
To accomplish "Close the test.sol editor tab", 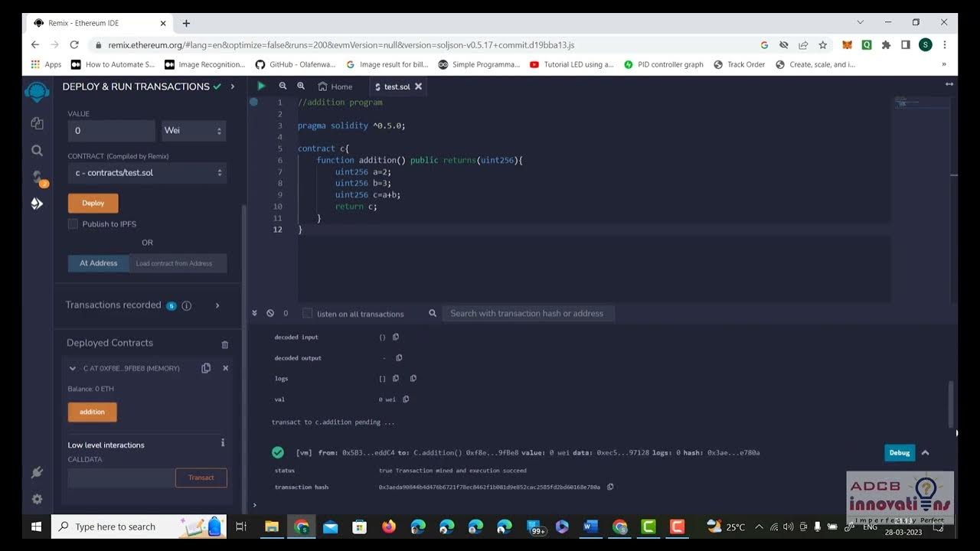I will 419,86.
